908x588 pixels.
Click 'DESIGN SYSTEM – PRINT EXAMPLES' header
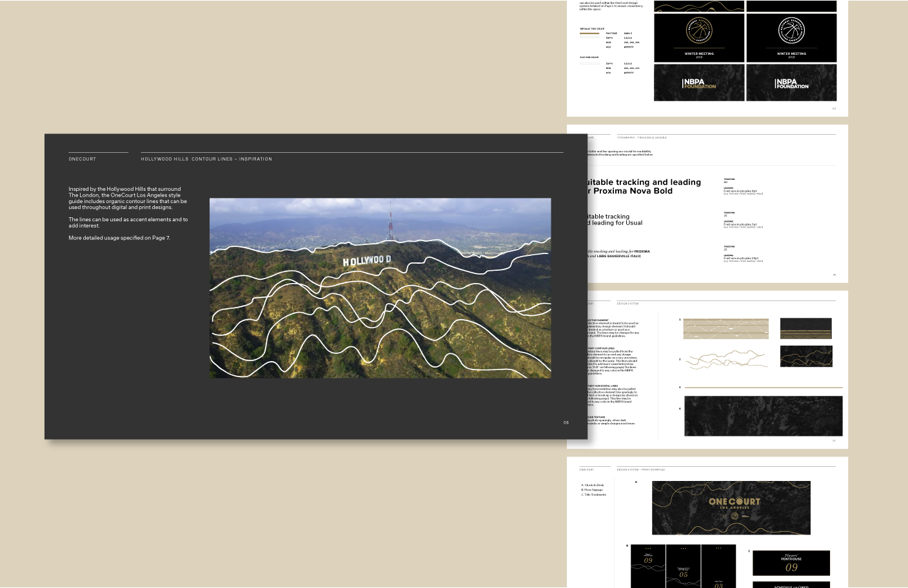pos(641,469)
